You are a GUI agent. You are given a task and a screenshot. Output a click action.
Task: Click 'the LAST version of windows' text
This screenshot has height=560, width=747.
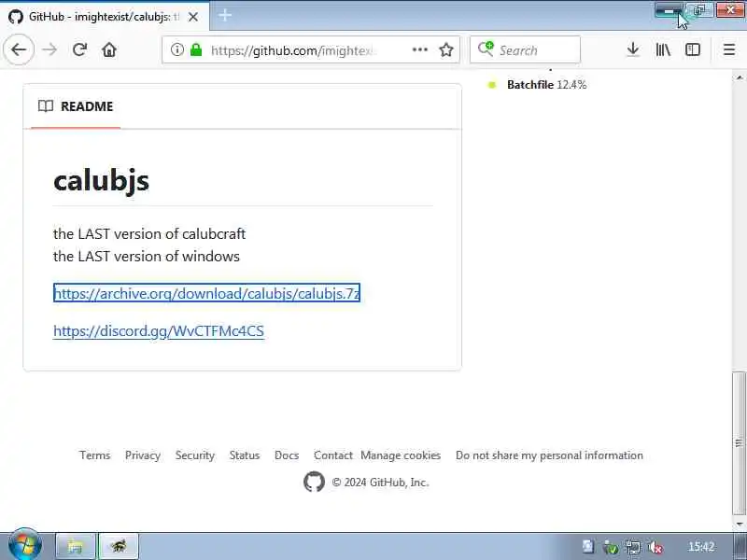pos(147,256)
